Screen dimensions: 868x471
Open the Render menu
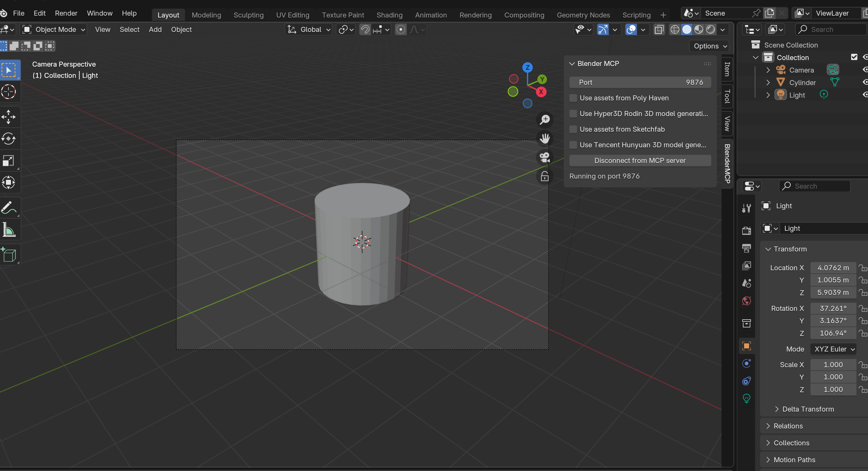[x=66, y=13]
